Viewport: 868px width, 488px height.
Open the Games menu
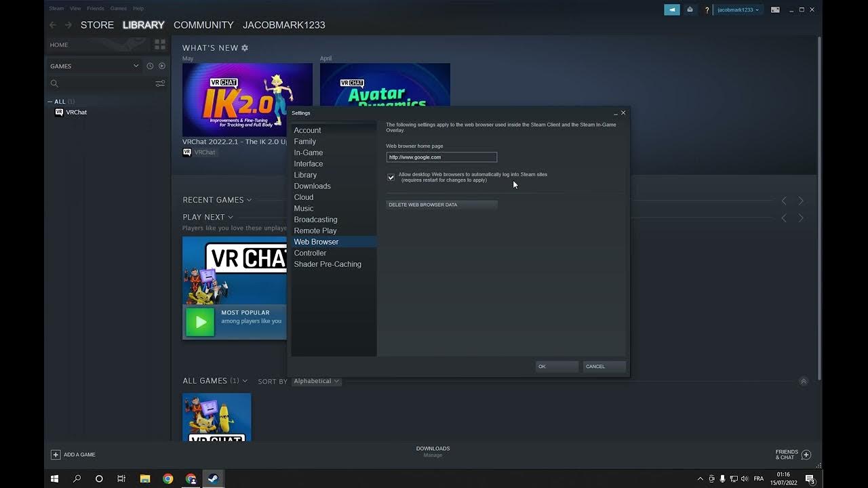(118, 8)
